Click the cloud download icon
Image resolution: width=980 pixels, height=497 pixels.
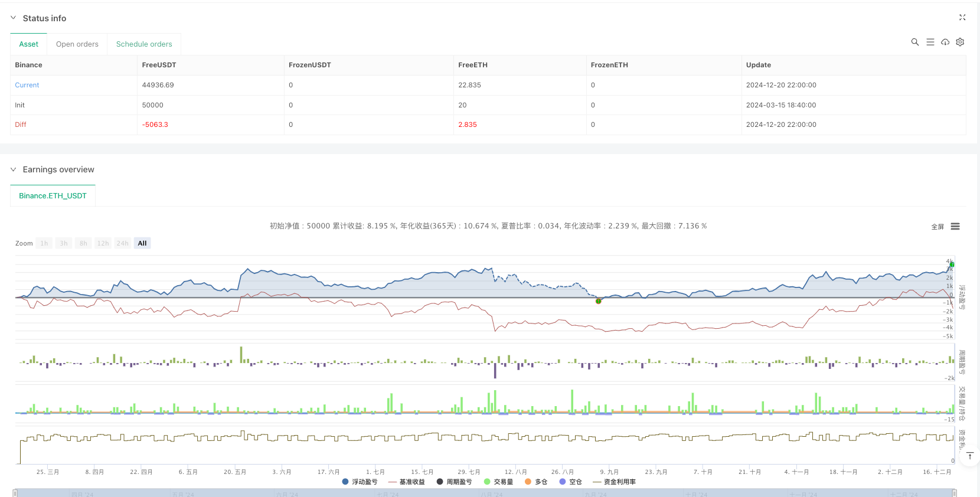(945, 42)
